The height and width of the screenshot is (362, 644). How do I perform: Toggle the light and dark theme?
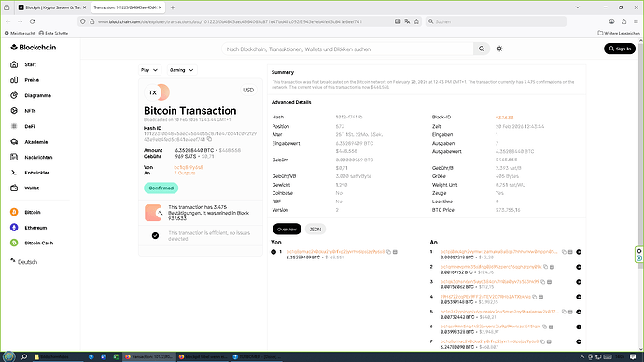(499, 49)
